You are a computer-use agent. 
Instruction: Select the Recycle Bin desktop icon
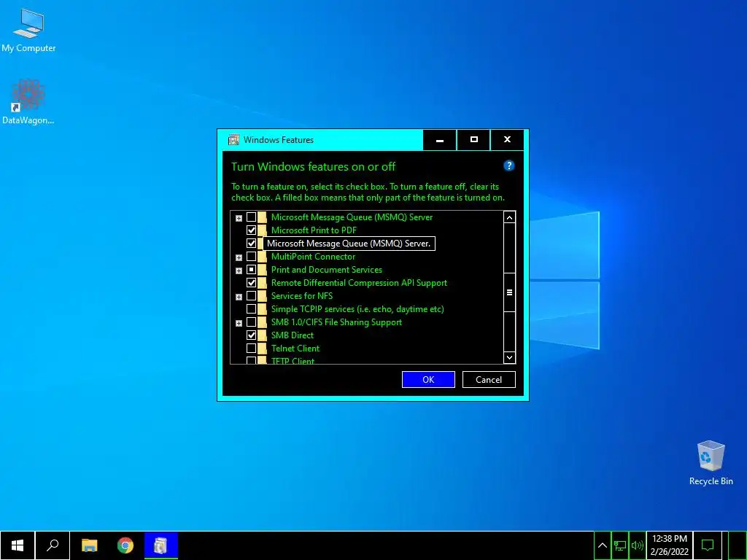711,463
